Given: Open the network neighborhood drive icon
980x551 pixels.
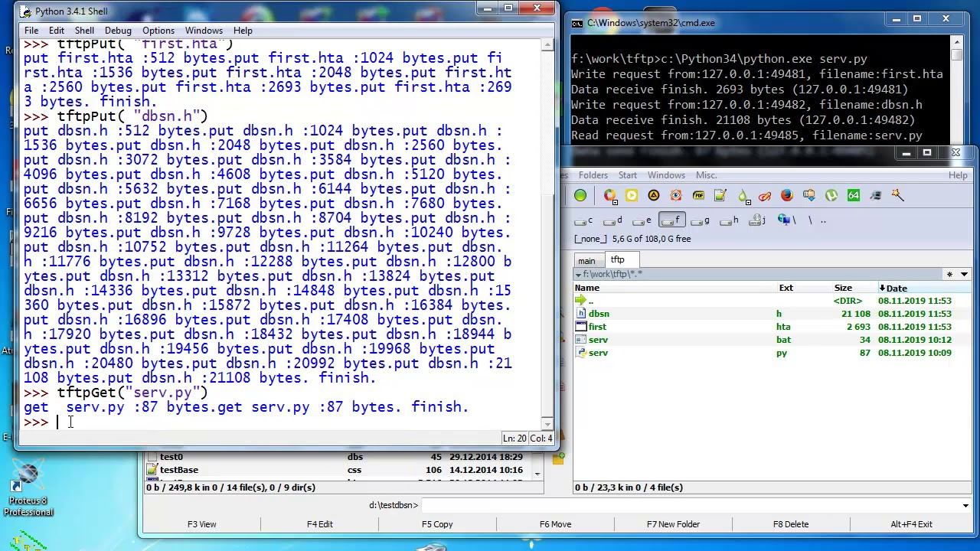Looking at the screenshot, I should coord(786,220).
